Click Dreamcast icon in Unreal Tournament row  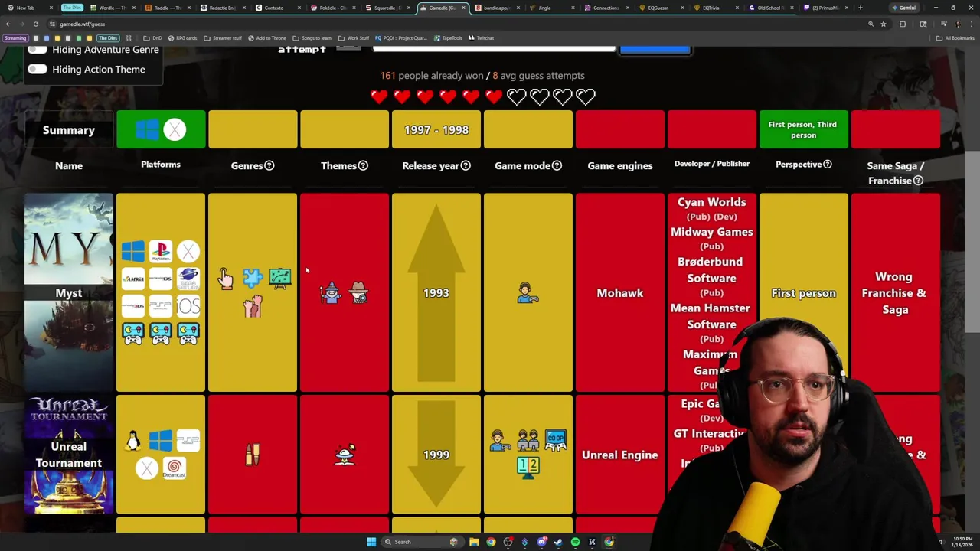point(175,468)
